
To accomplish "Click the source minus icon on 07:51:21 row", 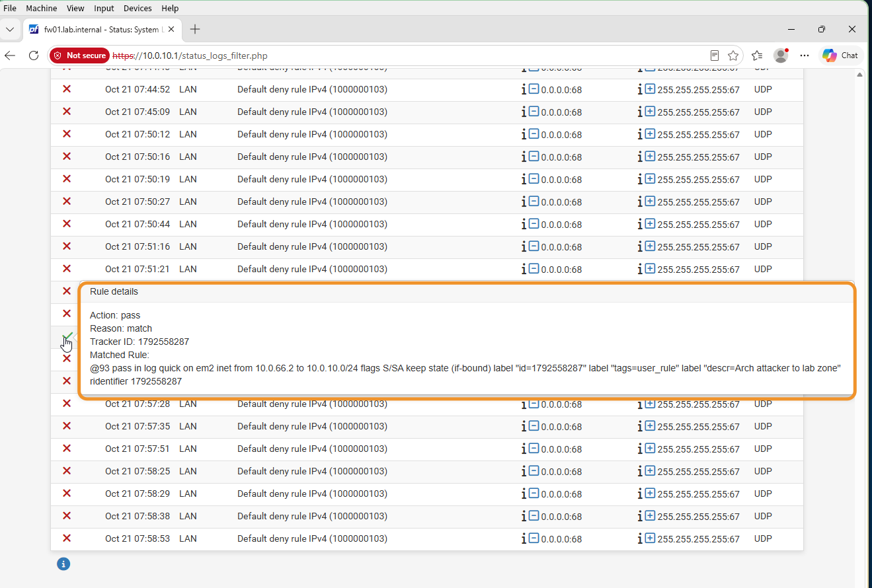I will pos(534,269).
